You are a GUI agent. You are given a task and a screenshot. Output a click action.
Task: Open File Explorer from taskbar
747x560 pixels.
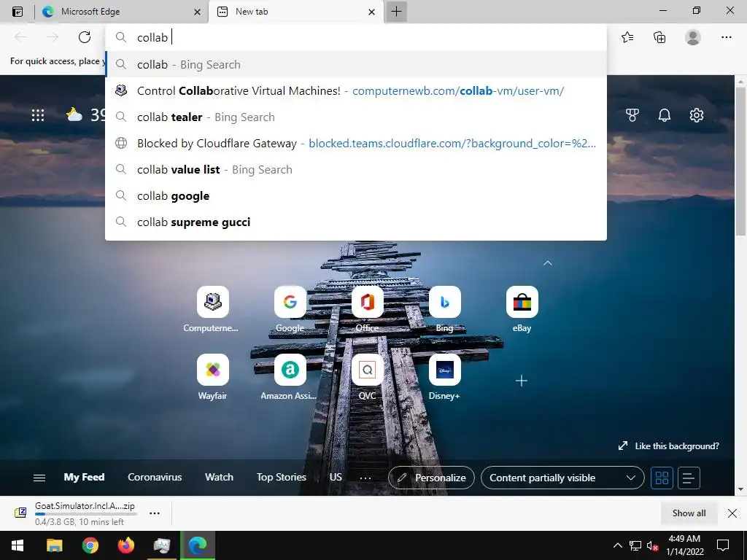coord(54,545)
